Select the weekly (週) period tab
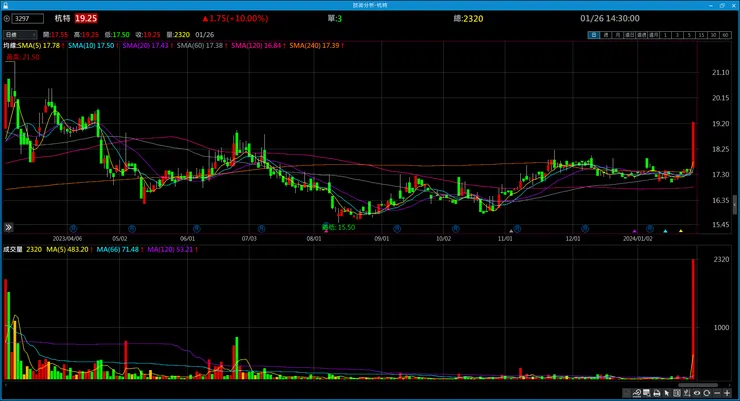Image resolution: width=740 pixels, height=401 pixels. pyautogui.click(x=606, y=35)
